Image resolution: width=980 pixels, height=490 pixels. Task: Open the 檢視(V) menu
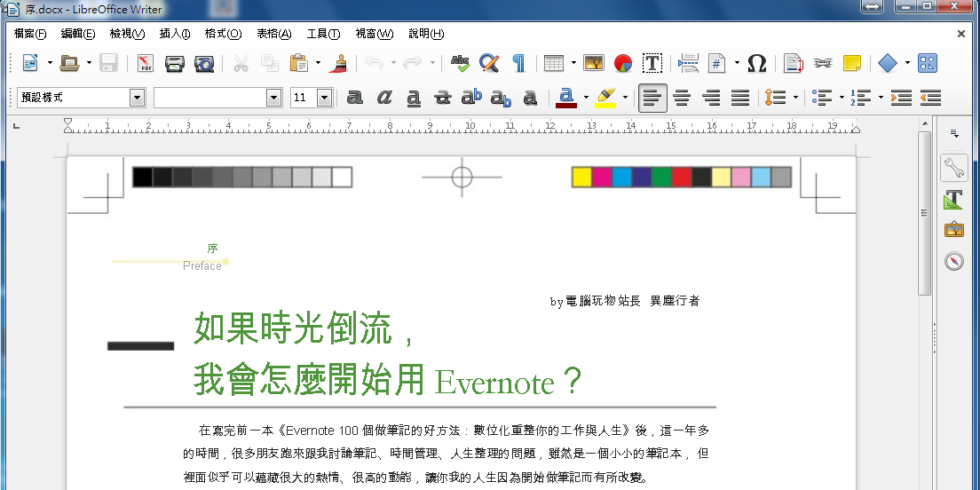click(x=127, y=34)
